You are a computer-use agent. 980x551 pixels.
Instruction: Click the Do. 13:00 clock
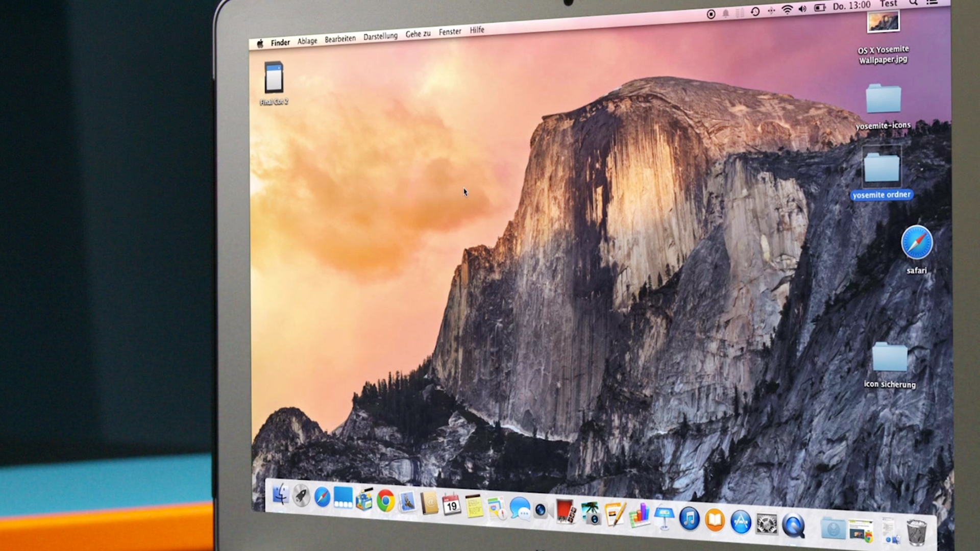coord(852,6)
